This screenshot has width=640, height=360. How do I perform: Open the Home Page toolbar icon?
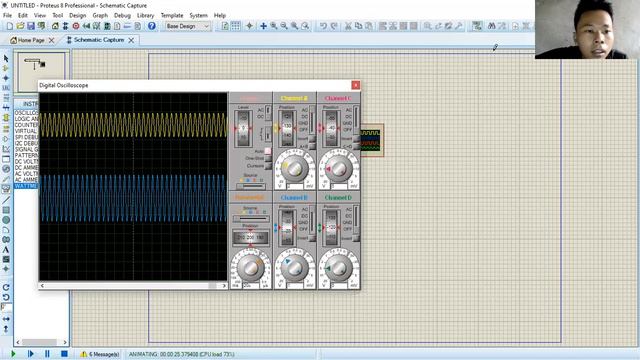point(55,26)
